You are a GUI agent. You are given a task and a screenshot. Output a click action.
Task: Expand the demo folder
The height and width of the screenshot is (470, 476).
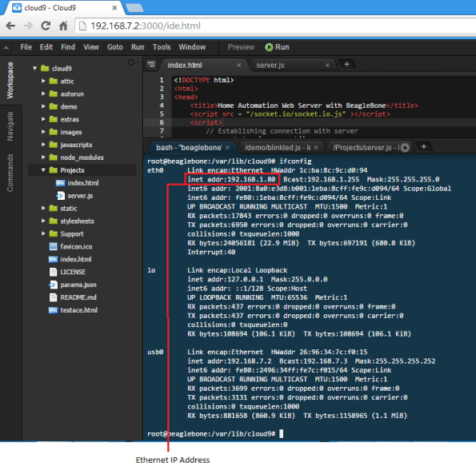click(43, 106)
